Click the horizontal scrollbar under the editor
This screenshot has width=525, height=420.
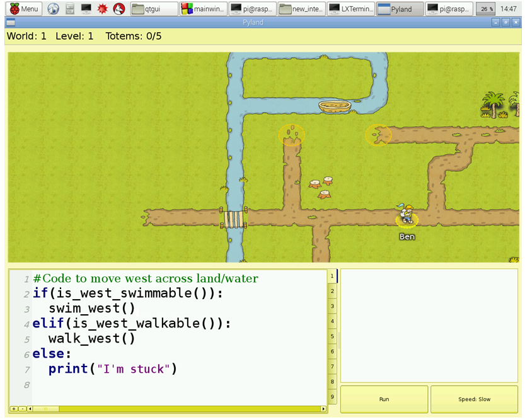pos(44,409)
